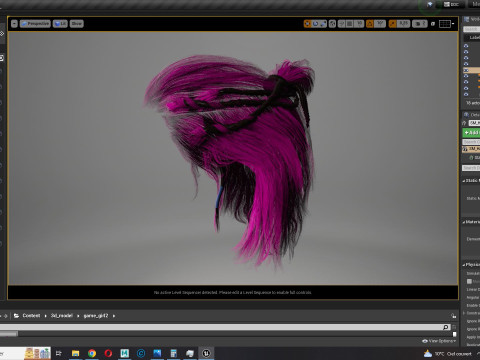Click the Content Browser horizontal scrollbar thumb
This screenshot has height=360, width=480.
(9, 334)
